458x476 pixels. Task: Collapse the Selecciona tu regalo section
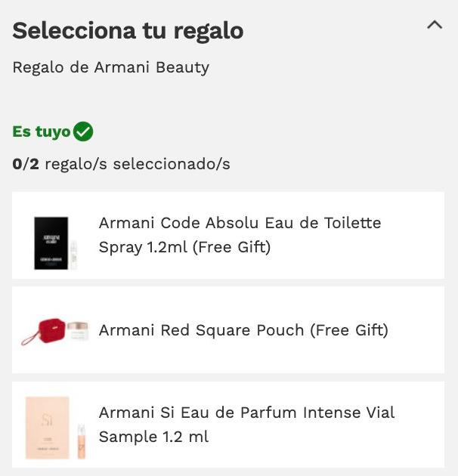coord(435,25)
